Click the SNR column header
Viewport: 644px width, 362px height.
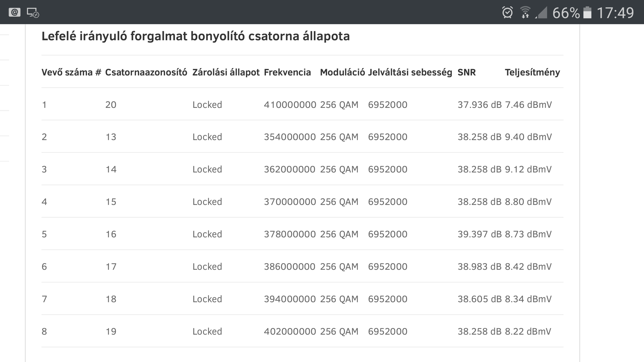coord(466,72)
